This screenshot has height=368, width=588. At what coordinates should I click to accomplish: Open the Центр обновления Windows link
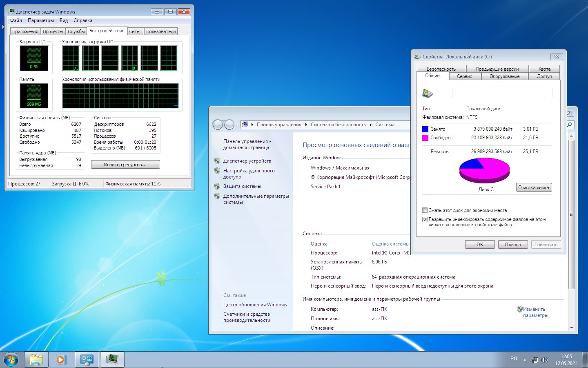pyautogui.click(x=255, y=305)
